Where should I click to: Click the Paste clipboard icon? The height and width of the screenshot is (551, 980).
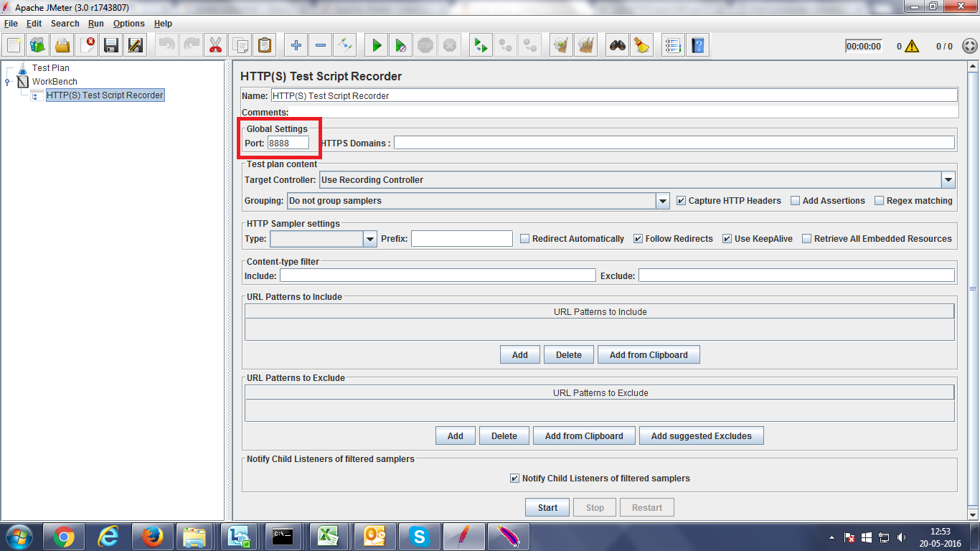click(264, 46)
